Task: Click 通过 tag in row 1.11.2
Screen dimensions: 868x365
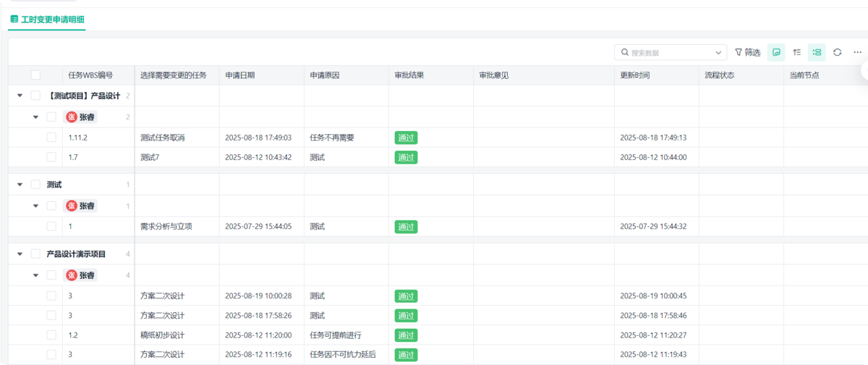Action: coord(406,138)
